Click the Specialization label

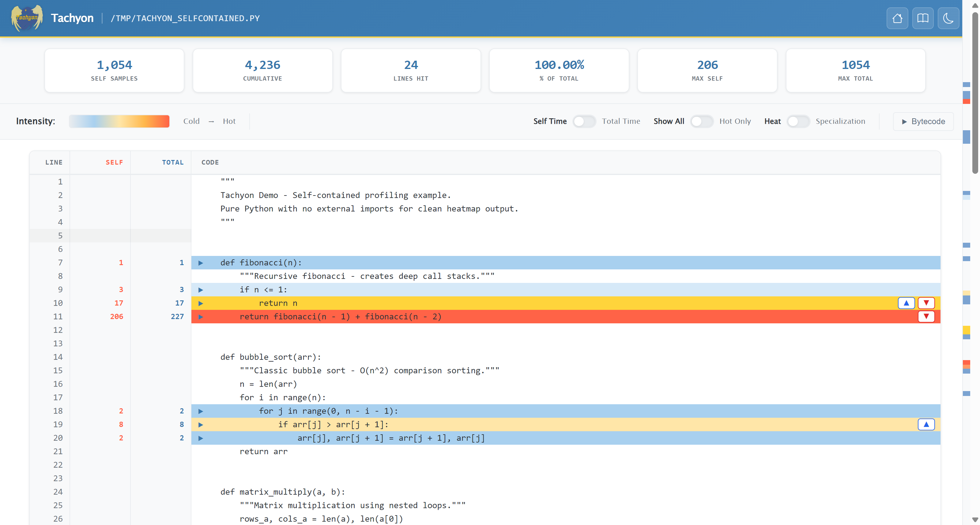coord(840,121)
